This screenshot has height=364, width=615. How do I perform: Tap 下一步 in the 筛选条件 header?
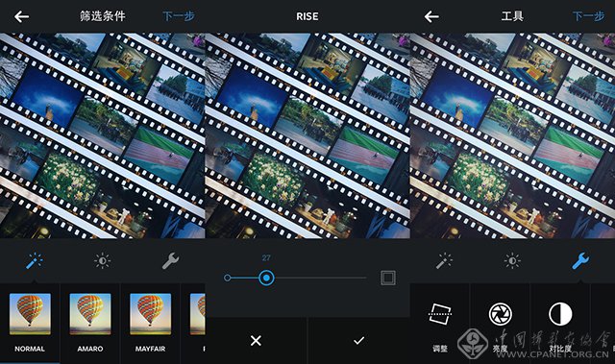[179, 16]
